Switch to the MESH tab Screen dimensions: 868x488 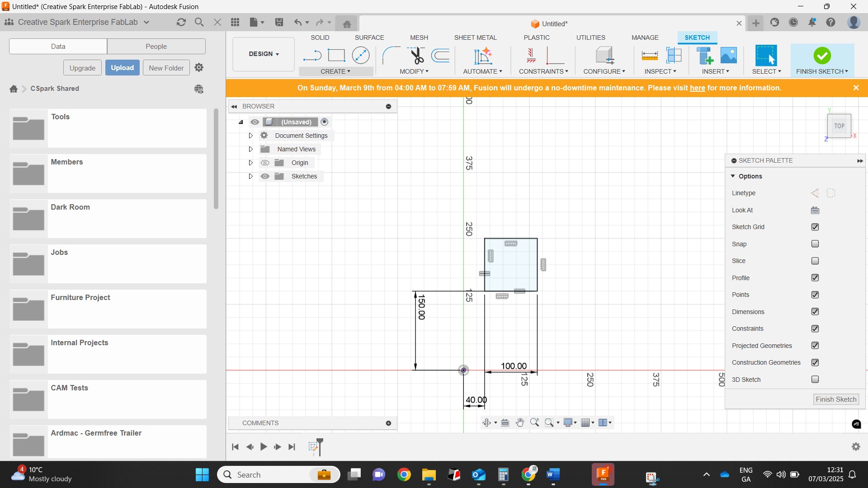coord(419,38)
